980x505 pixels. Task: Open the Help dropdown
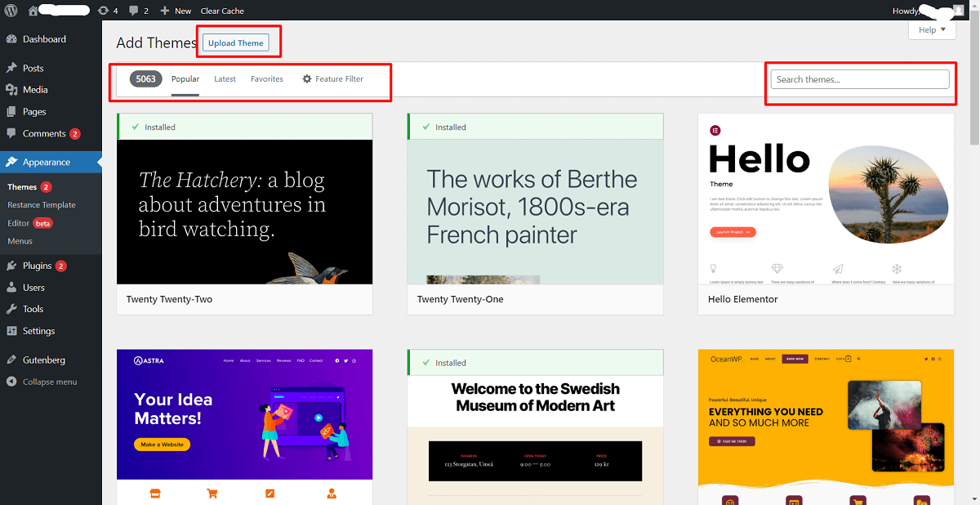(931, 29)
